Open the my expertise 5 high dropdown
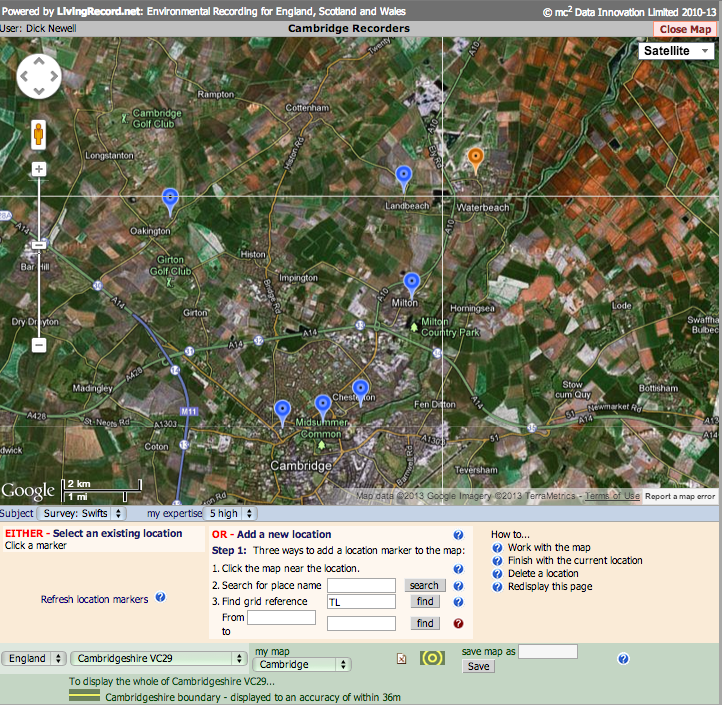Image resolution: width=722 pixels, height=705 pixels. (230, 513)
